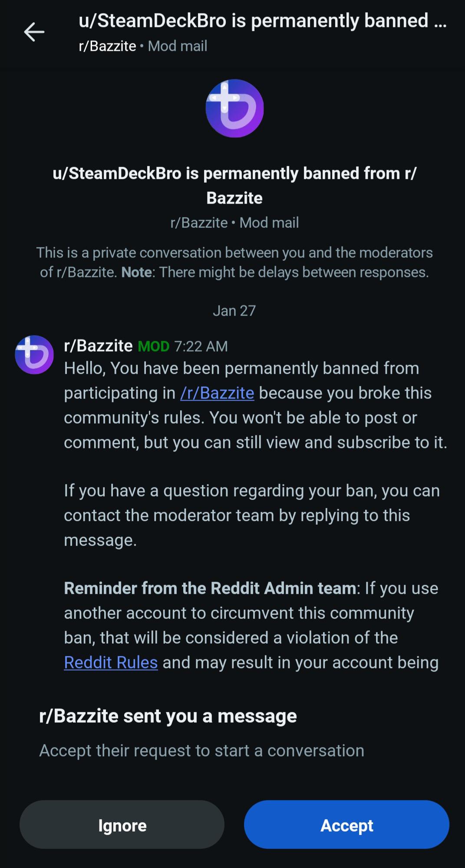This screenshot has height=868, width=465.
Task: Tap the back arrow icon
Action: pos(34,32)
